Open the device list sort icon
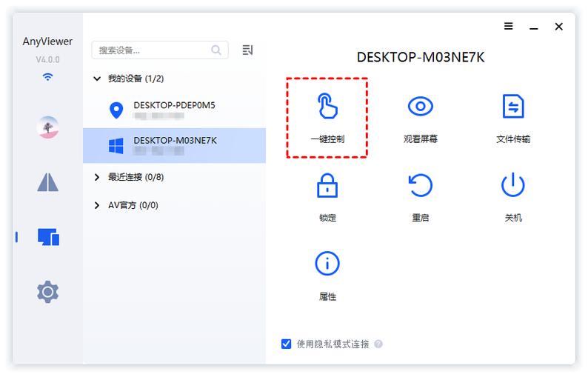The width and height of the screenshot is (588, 377). tap(247, 50)
